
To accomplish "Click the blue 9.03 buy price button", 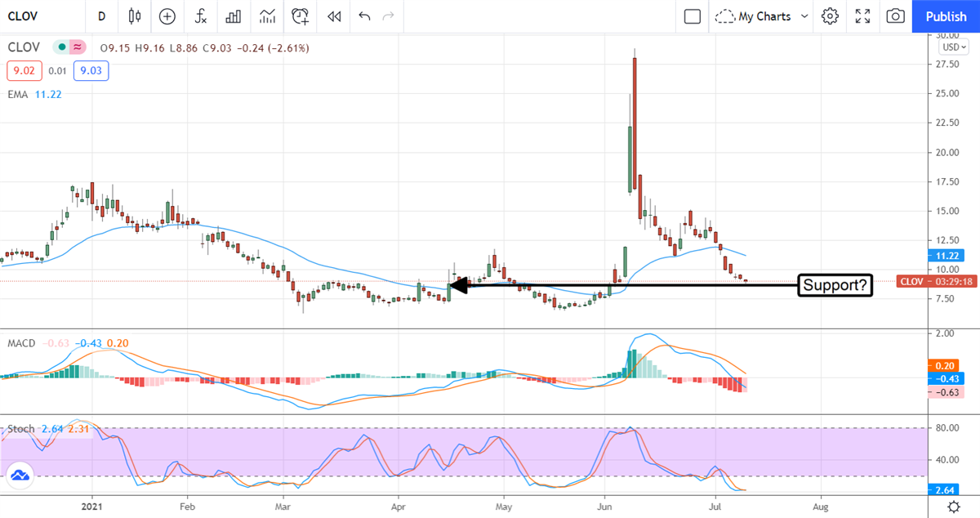I will coord(91,72).
